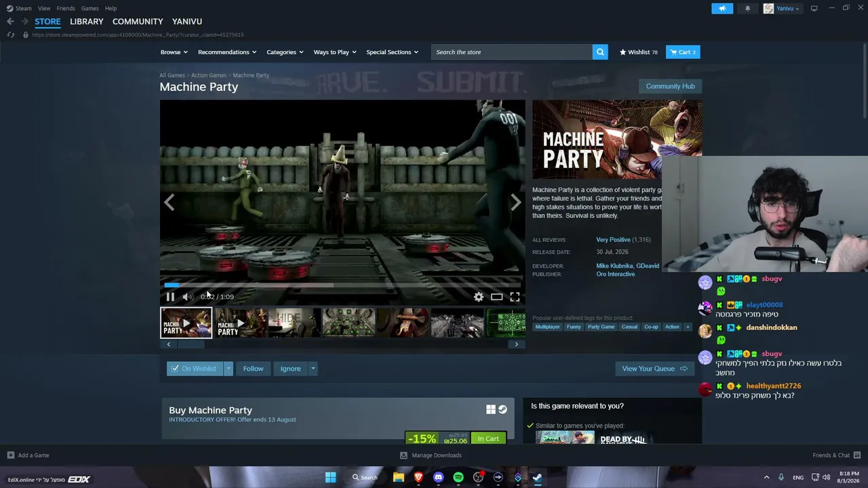Open Brave browser from taskbar
The height and width of the screenshot is (488, 868).
(x=418, y=477)
